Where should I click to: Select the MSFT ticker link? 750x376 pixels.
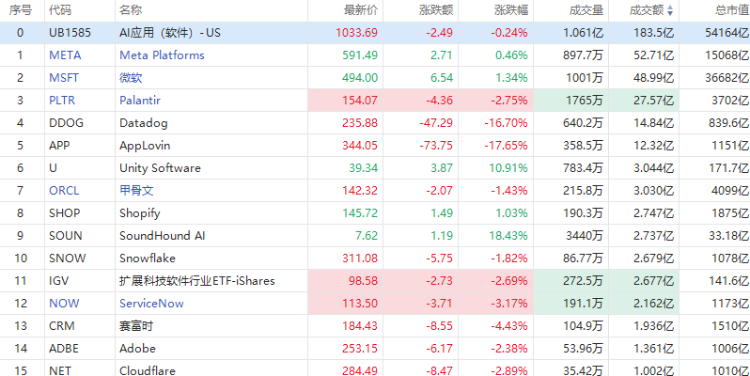[x=64, y=78]
